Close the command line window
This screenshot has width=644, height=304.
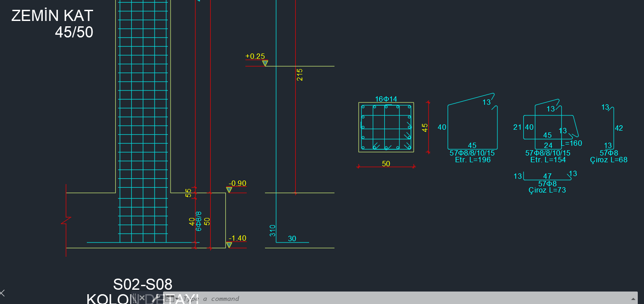(x=142, y=298)
